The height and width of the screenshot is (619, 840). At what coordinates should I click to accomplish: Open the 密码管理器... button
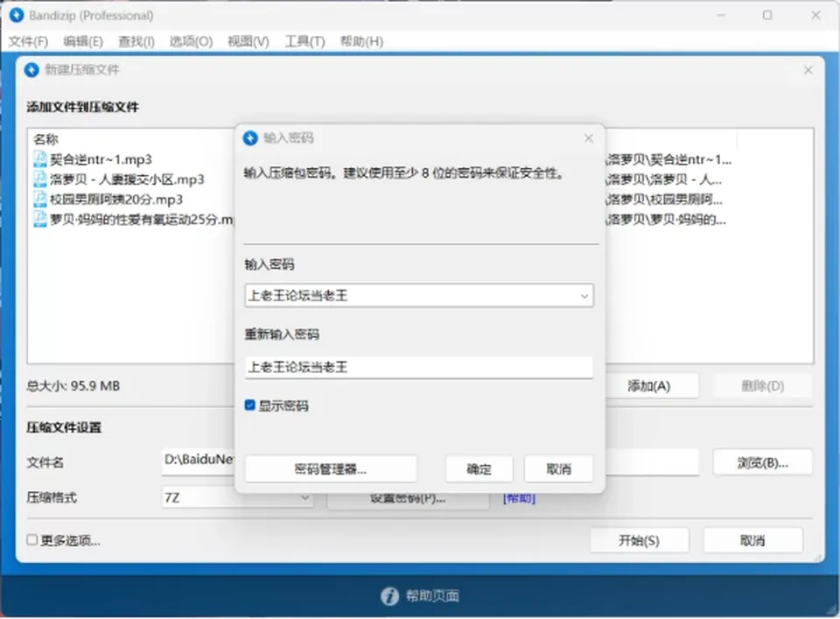click(331, 469)
